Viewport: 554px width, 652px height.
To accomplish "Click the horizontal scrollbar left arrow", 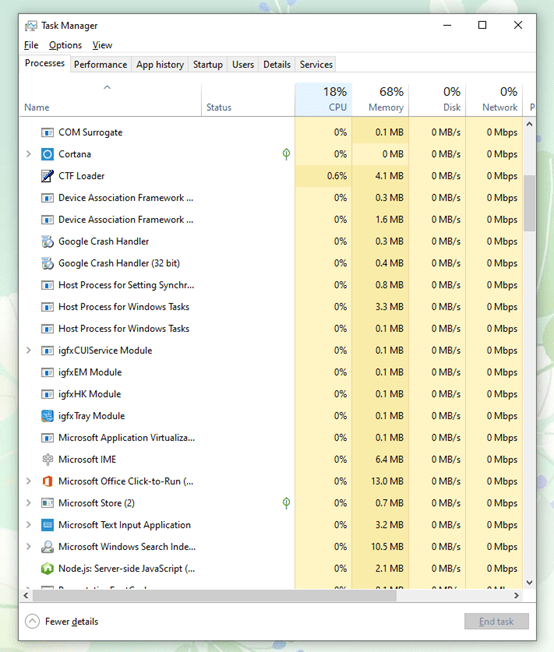I will click(26, 595).
